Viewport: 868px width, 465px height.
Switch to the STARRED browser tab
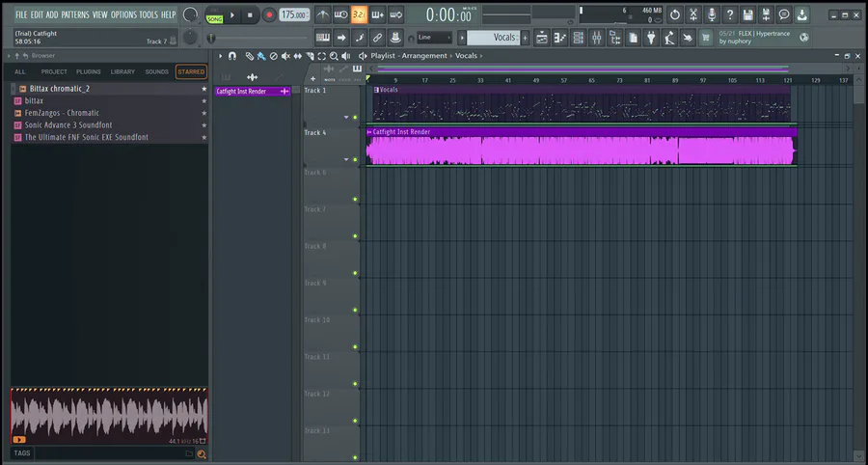191,72
